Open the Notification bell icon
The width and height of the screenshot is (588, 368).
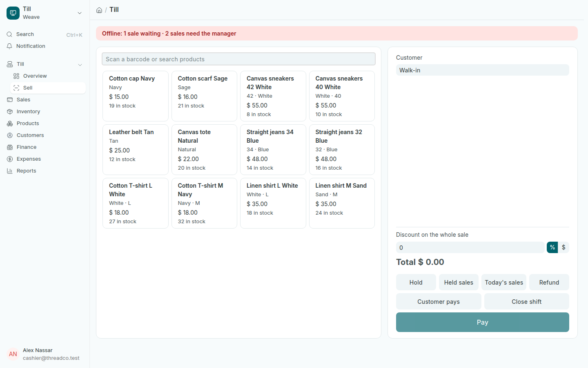[x=9, y=46]
